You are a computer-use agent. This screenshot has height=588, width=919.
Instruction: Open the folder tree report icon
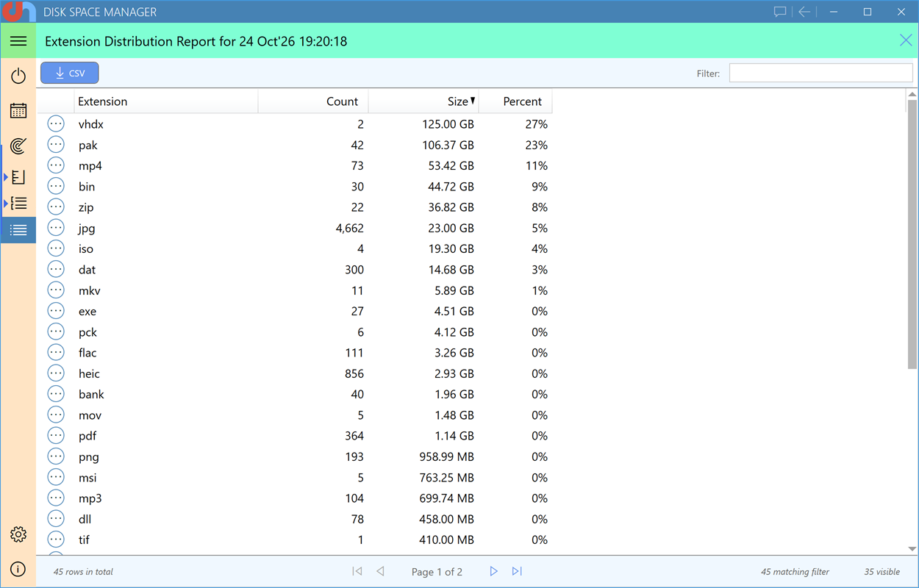click(18, 177)
